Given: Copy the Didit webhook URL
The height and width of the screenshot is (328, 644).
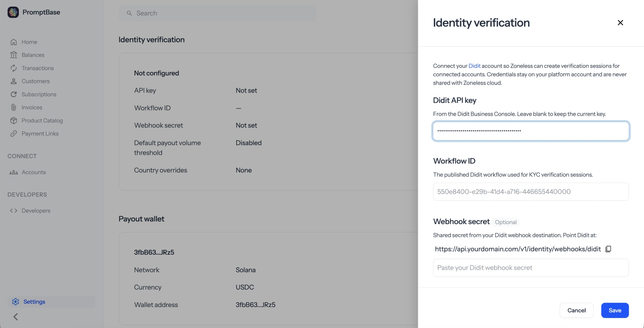Looking at the screenshot, I should 608,249.
